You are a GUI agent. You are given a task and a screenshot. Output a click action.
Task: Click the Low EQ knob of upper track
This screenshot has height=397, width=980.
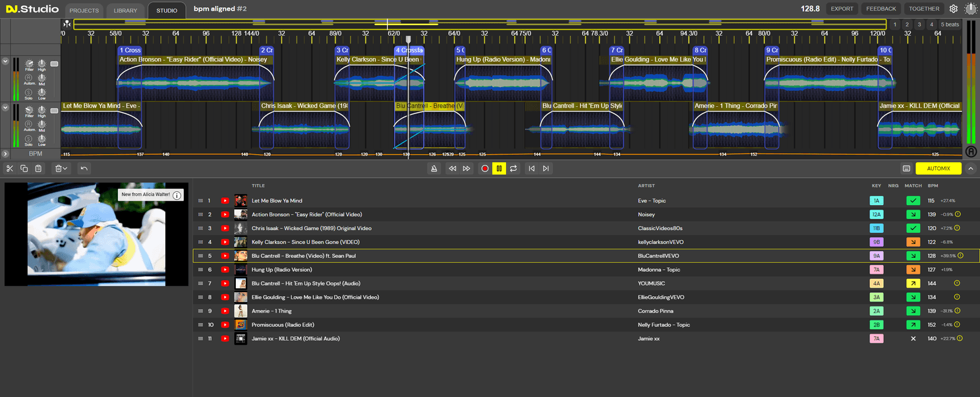pos(42,91)
